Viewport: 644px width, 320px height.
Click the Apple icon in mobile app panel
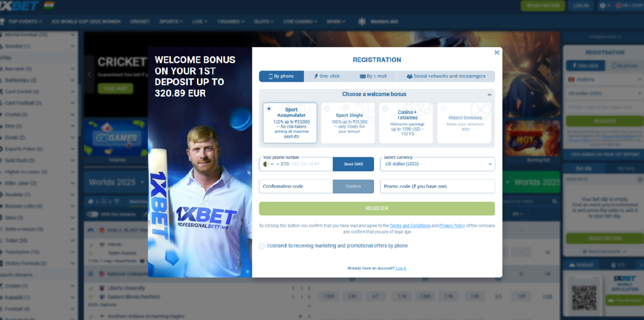pos(613,265)
